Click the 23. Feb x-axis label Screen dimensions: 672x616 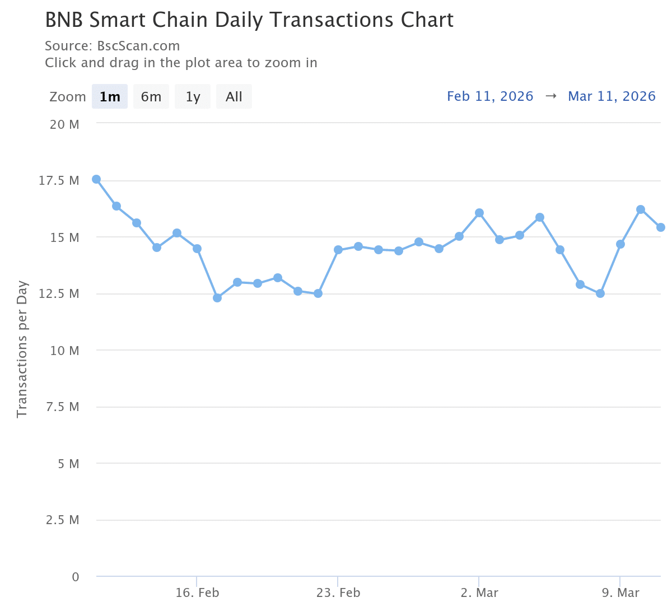pyautogui.click(x=338, y=593)
